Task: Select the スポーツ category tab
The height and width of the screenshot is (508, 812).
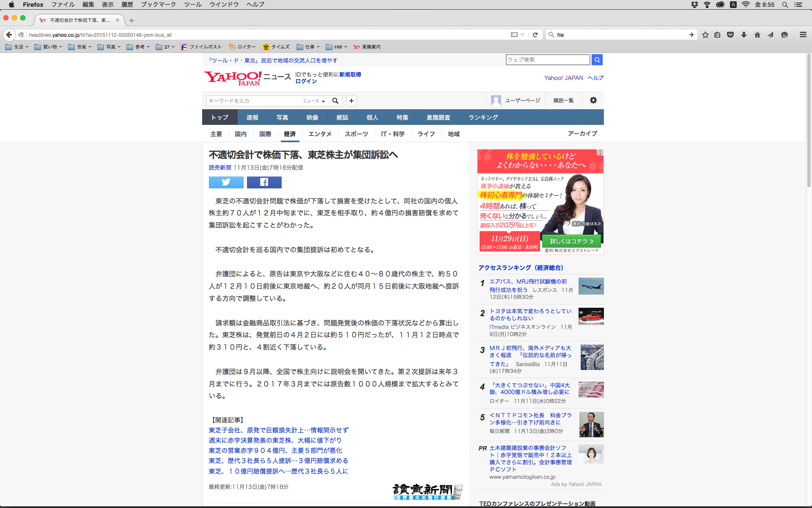Action: click(x=356, y=134)
